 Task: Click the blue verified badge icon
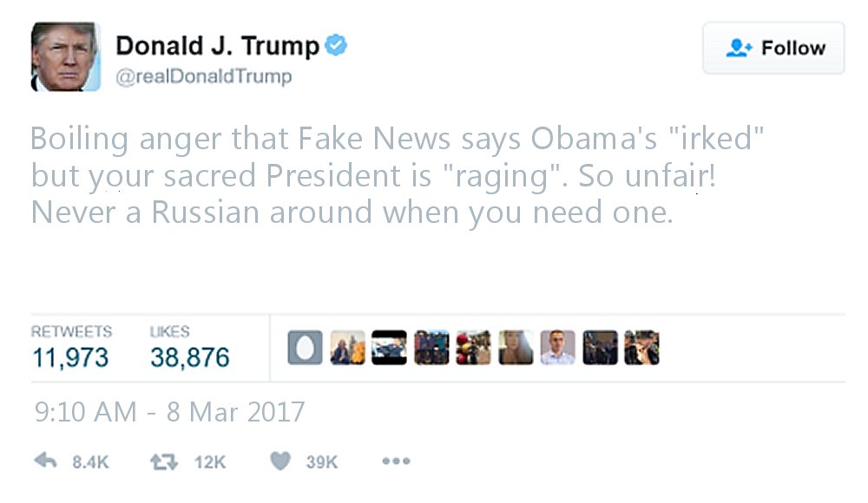(335, 45)
